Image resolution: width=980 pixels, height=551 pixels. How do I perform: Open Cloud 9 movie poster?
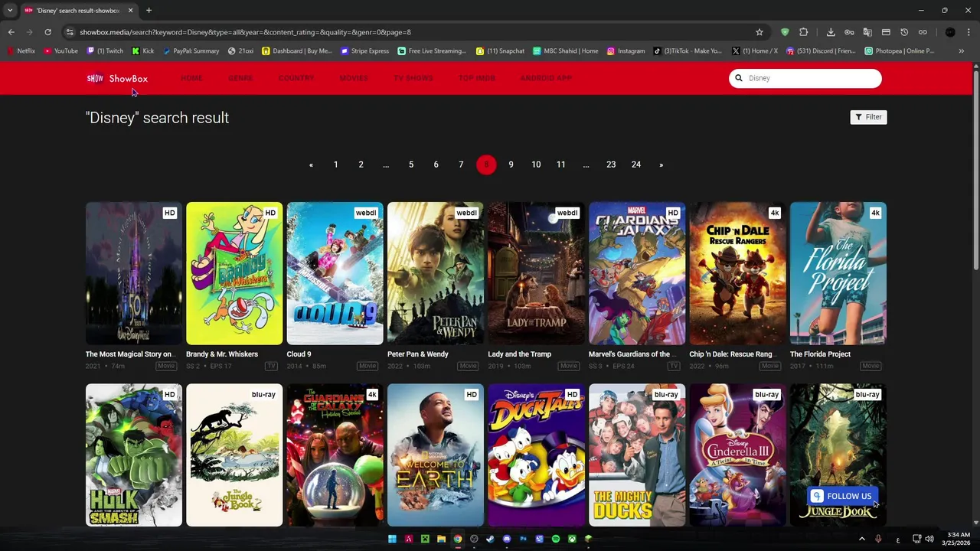(x=335, y=273)
